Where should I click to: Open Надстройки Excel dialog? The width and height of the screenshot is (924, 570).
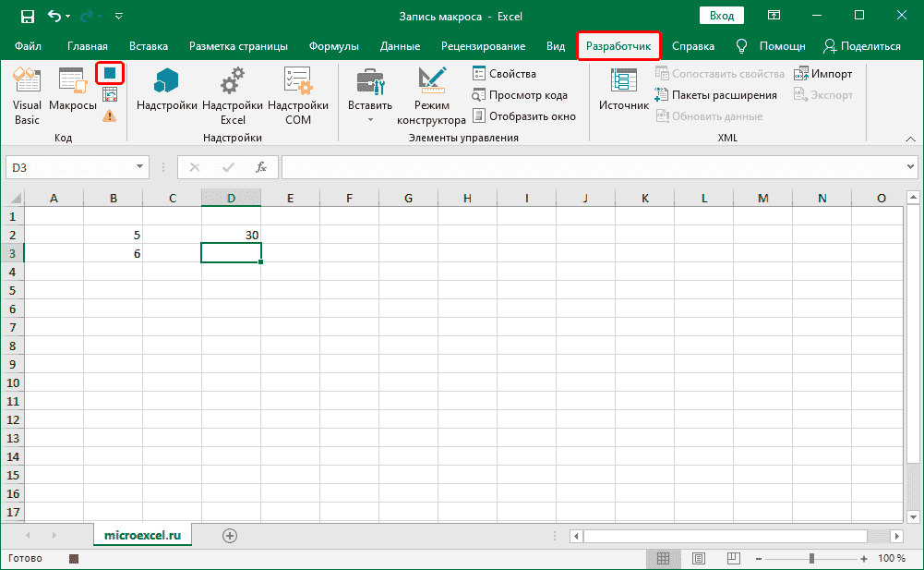[x=233, y=96]
